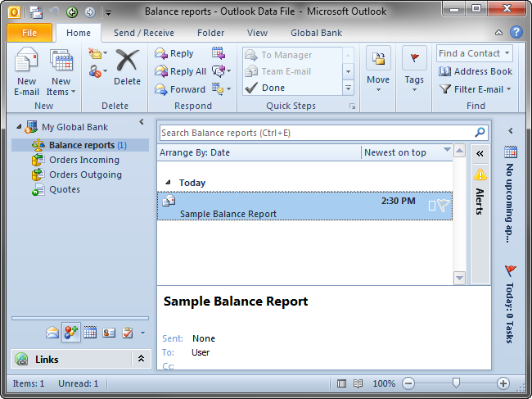Screen dimensions: 532x399
Task: Click the search magnifier icon
Action: pyautogui.click(x=480, y=132)
